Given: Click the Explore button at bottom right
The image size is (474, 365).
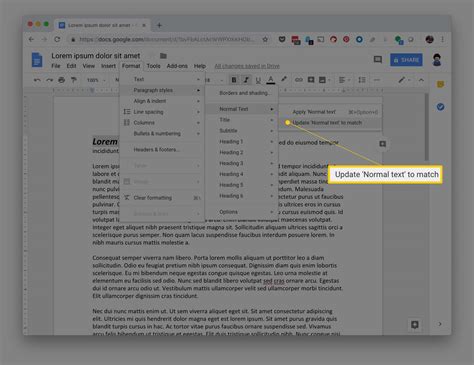Looking at the screenshot, I should (415, 325).
